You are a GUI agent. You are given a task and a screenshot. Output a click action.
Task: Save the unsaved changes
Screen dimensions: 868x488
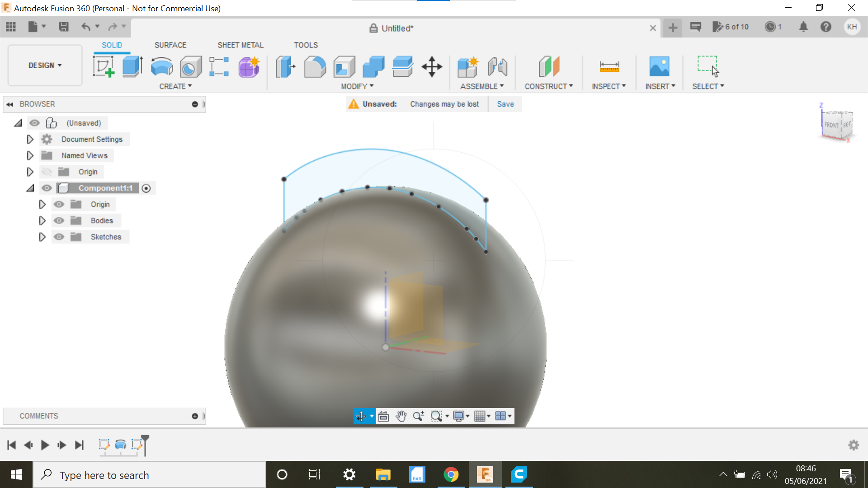[x=505, y=104]
